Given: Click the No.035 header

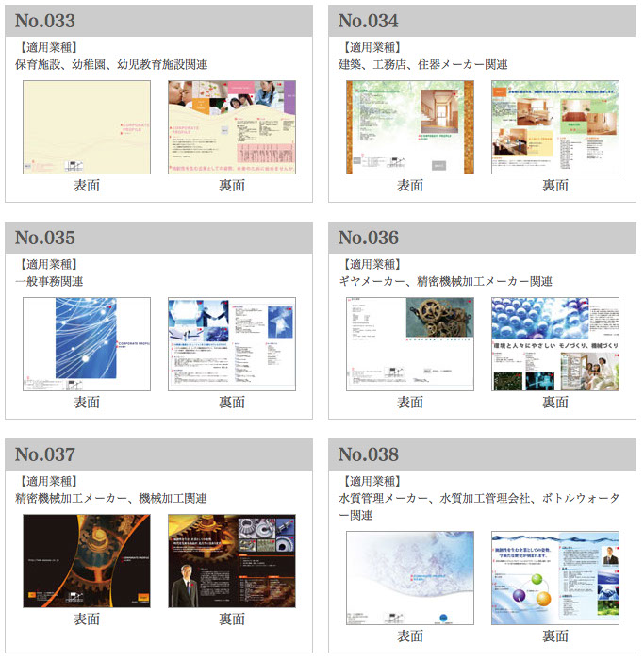Looking at the screenshot, I should point(159,238).
